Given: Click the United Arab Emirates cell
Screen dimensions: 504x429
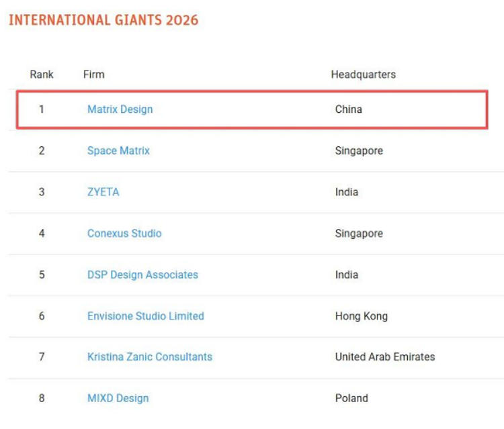Looking at the screenshot, I should (385, 356).
